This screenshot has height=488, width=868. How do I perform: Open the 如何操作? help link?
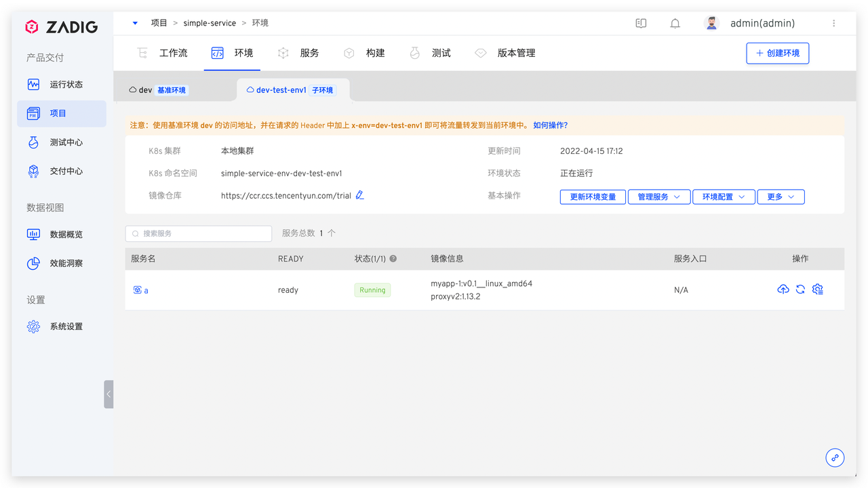[550, 125]
